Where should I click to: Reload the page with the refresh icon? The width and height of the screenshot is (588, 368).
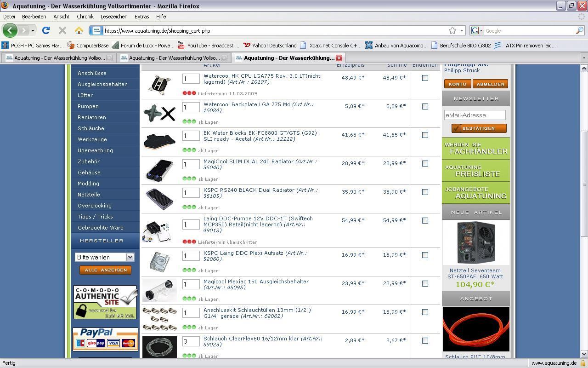pos(45,30)
